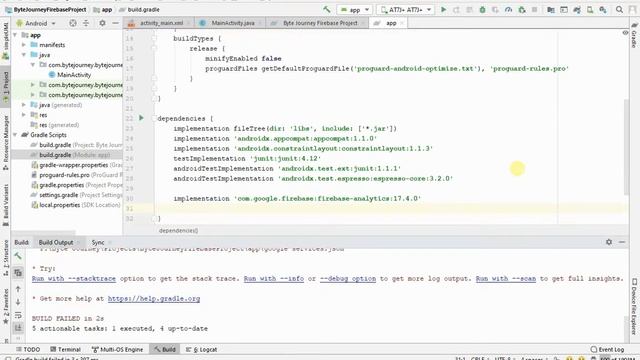Click the Sync Project with Gradle Files icon
The width and height of the screenshot is (640, 360).
(577, 9)
